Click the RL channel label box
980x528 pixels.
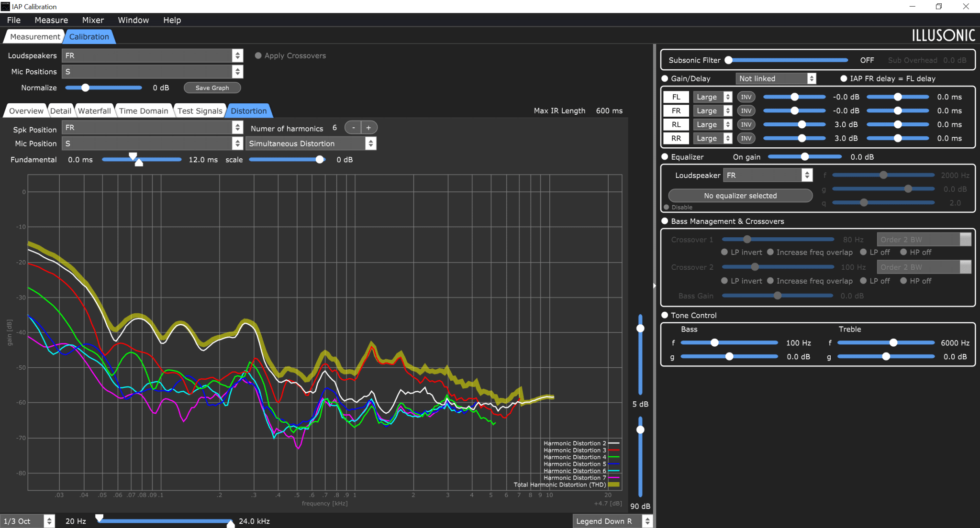pyautogui.click(x=676, y=125)
